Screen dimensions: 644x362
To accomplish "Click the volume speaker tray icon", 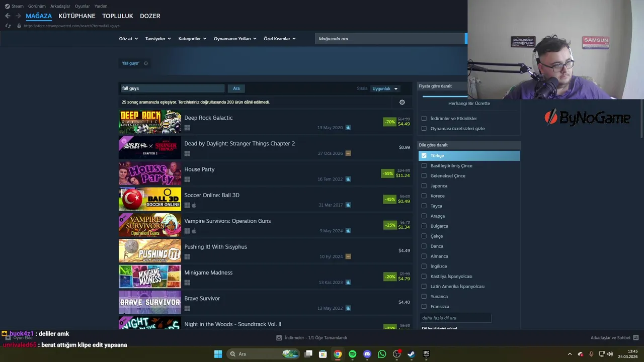I will coord(609,354).
